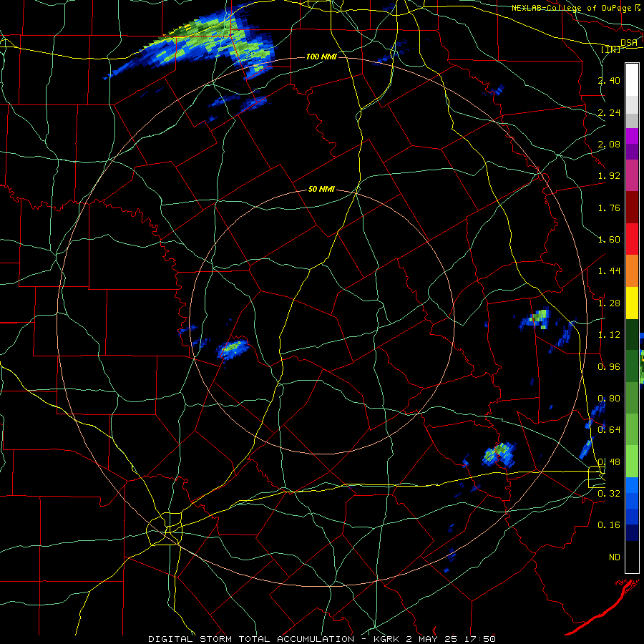Image resolution: width=644 pixels, height=644 pixels.
Task: Click the white swatch at the legend top
Action: coord(632,79)
